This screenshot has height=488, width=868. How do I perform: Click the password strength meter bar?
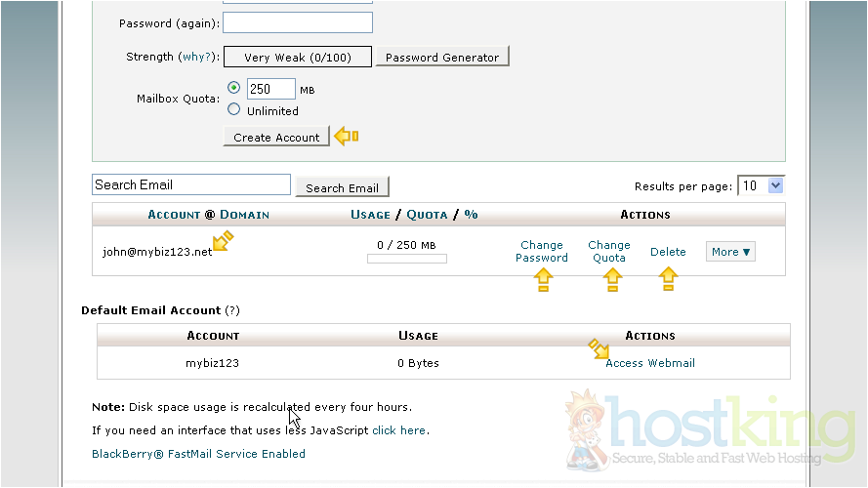pyautogui.click(x=298, y=58)
